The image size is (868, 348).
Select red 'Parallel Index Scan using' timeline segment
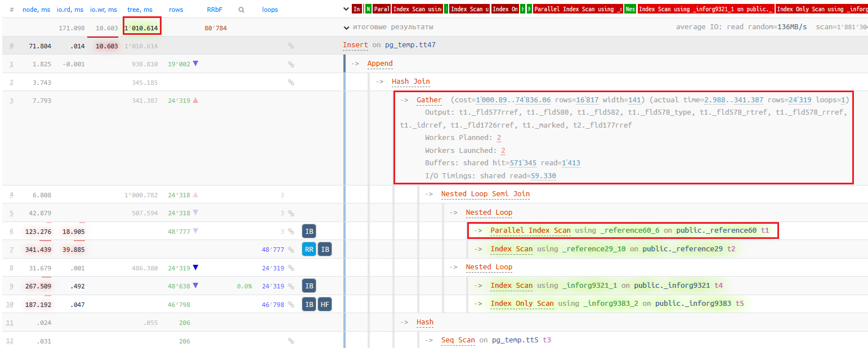tap(578, 9)
